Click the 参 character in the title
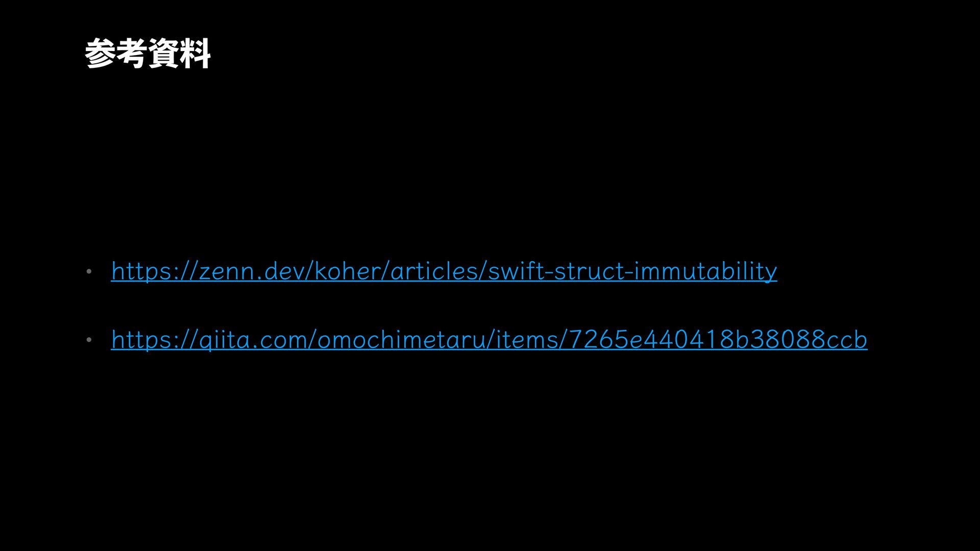The image size is (980, 551). (100, 54)
